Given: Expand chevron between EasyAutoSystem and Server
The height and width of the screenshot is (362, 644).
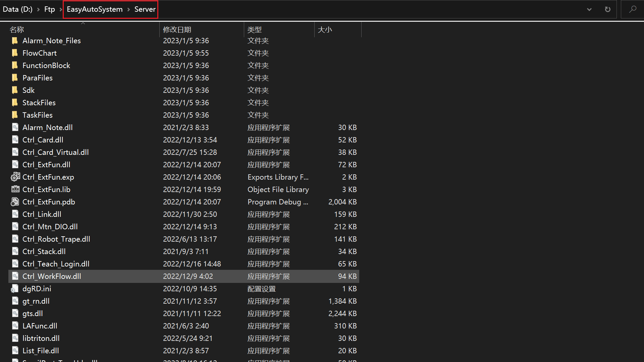Looking at the screenshot, I should click(128, 9).
